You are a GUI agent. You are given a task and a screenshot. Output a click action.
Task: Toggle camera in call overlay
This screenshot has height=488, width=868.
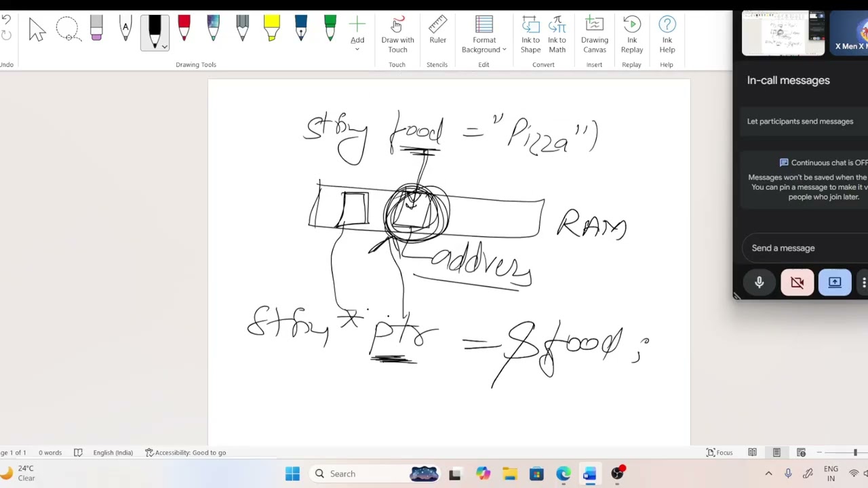click(x=797, y=283)
